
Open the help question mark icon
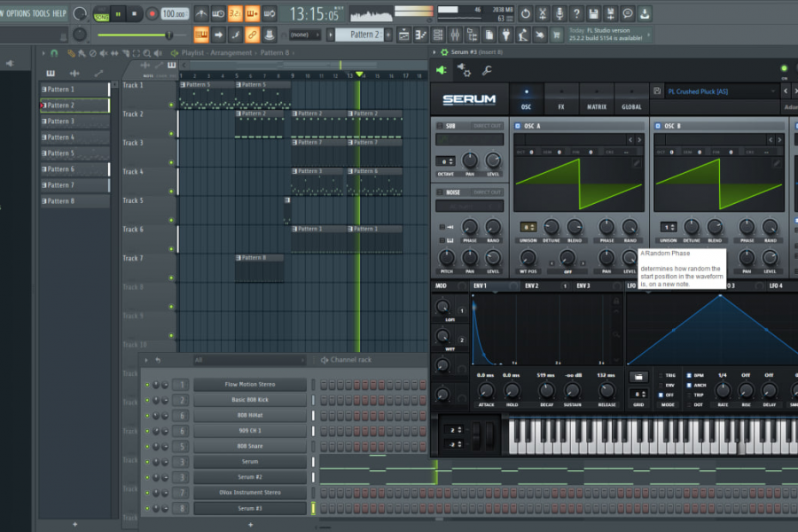576,14
